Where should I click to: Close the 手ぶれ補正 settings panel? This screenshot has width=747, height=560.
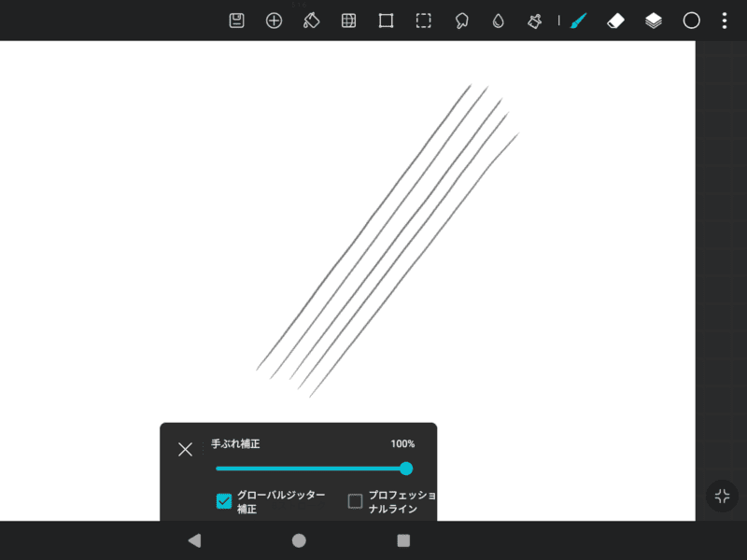185,449
